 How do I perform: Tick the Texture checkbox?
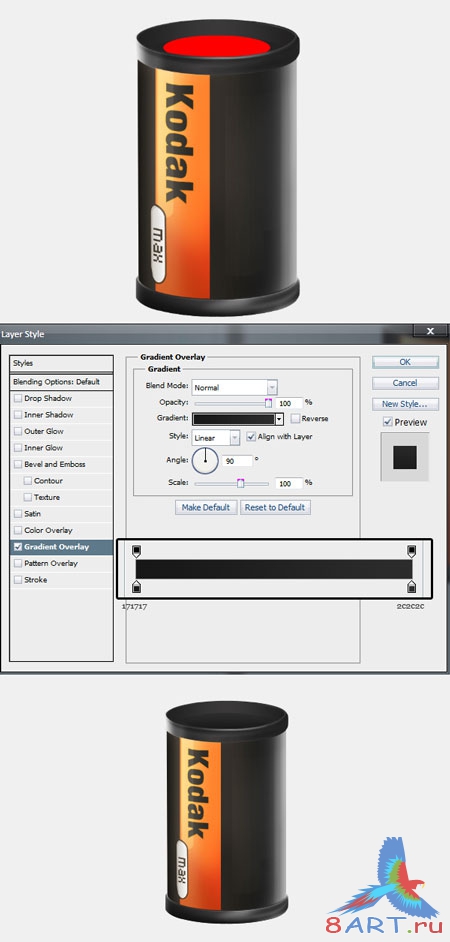coord(28,497)
